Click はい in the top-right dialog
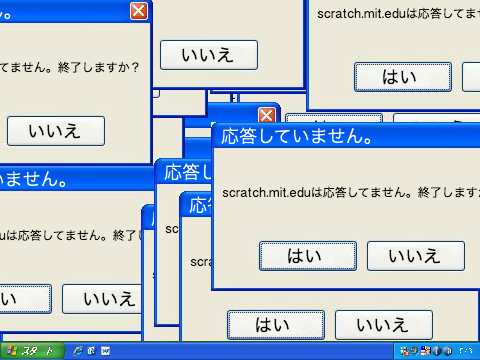The height and width of the screenshot is (360, 480). [403, 77]
